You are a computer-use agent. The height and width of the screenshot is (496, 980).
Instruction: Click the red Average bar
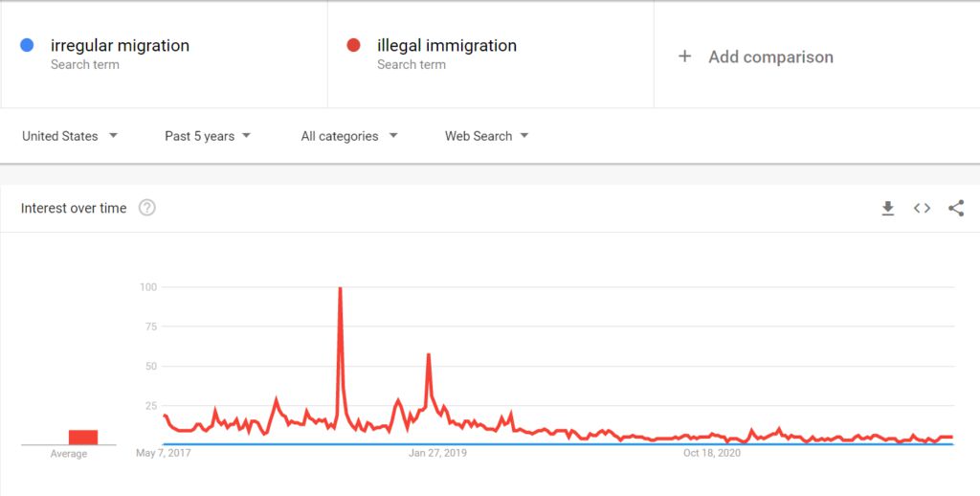[x=82, y=437]
